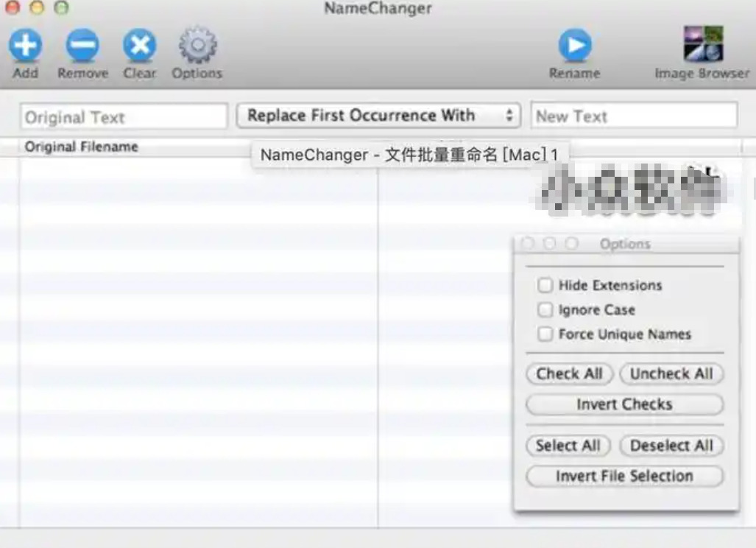Screen dimensions: 756x548
Task: Enable the Hide Extensions checkbox
Action: 545,285
